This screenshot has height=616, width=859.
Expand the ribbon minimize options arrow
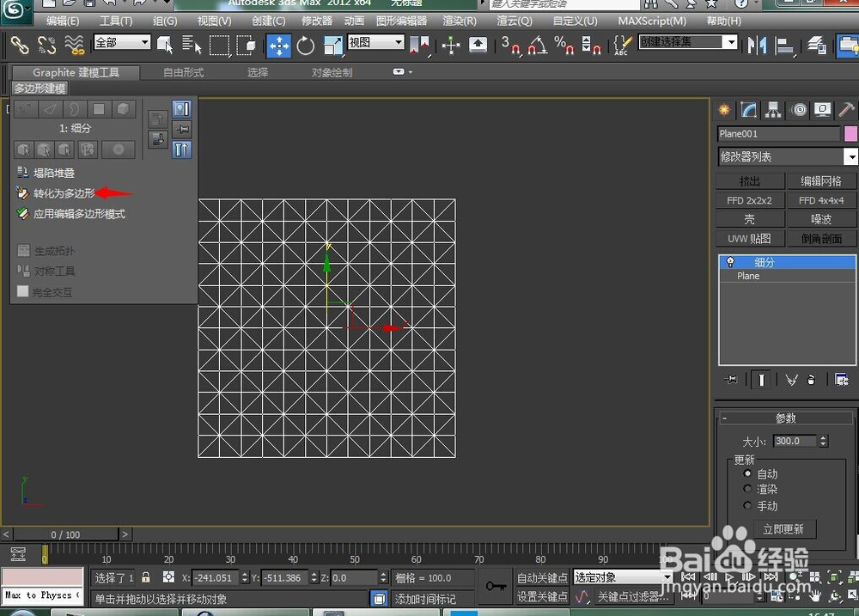coord(411,72)
